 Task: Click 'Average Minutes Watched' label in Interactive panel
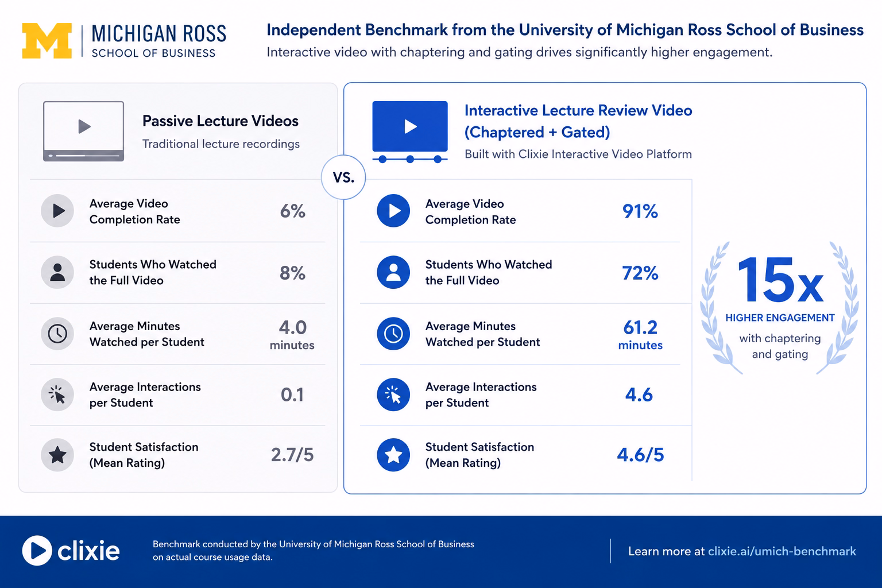(482, 334)
